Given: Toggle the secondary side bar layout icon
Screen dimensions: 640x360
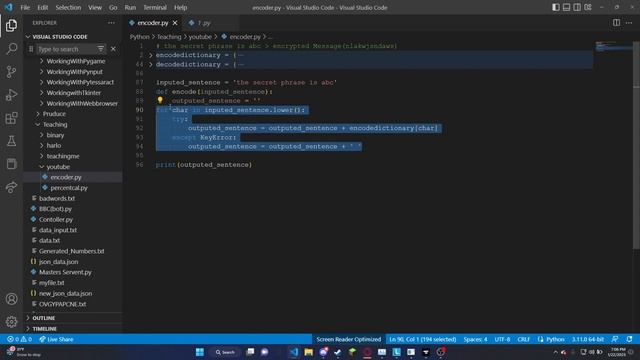Looking at the screenshot, I should coord(577,7).
